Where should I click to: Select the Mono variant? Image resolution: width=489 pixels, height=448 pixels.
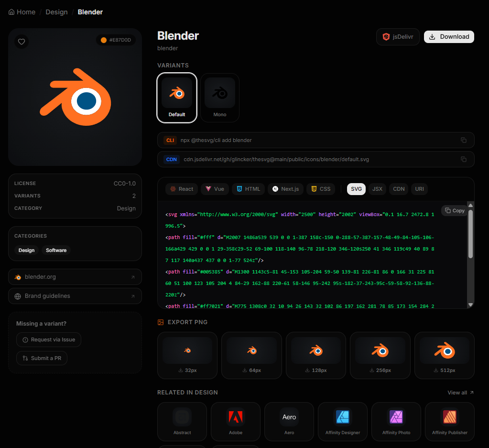[220, 98]
